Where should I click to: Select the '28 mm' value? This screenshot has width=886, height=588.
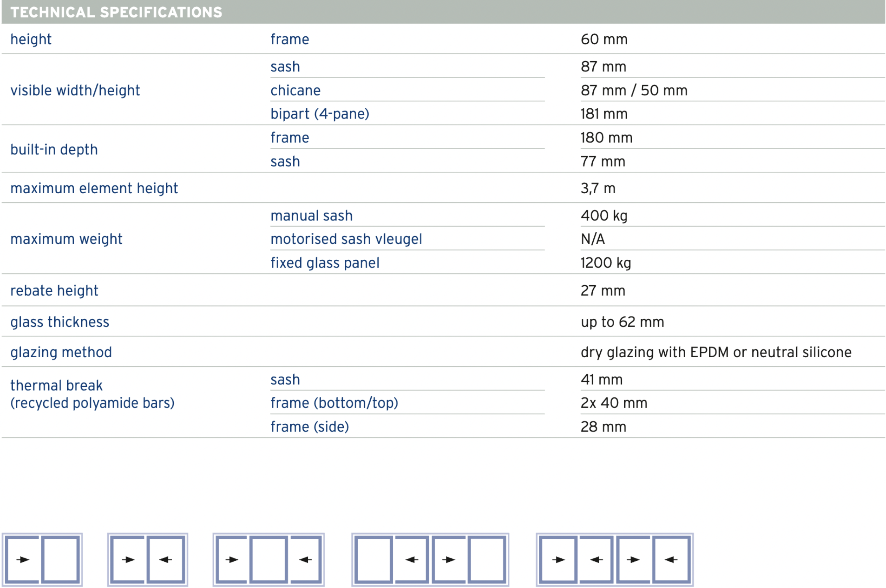point(603,427)
